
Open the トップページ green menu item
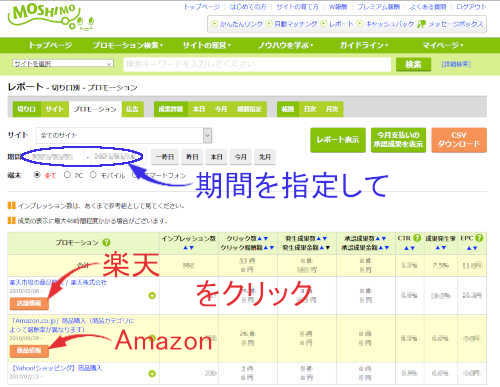[50, 45]
